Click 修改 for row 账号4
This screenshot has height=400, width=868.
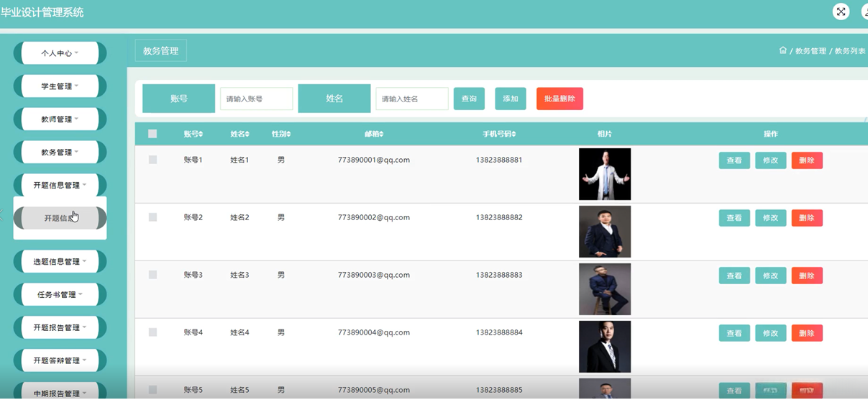click(770, 333)
